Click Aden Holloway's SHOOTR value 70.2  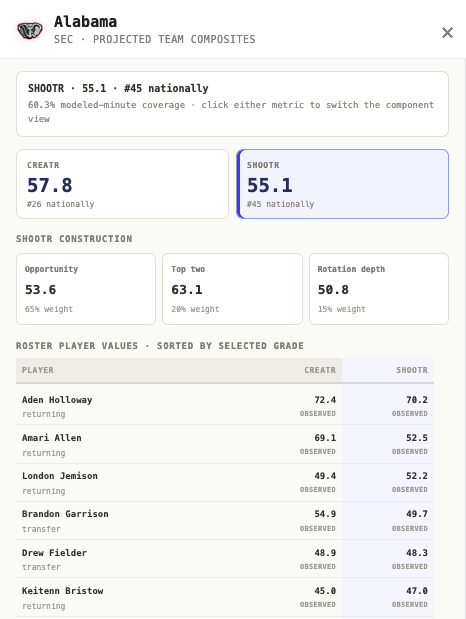pos(417,400)
